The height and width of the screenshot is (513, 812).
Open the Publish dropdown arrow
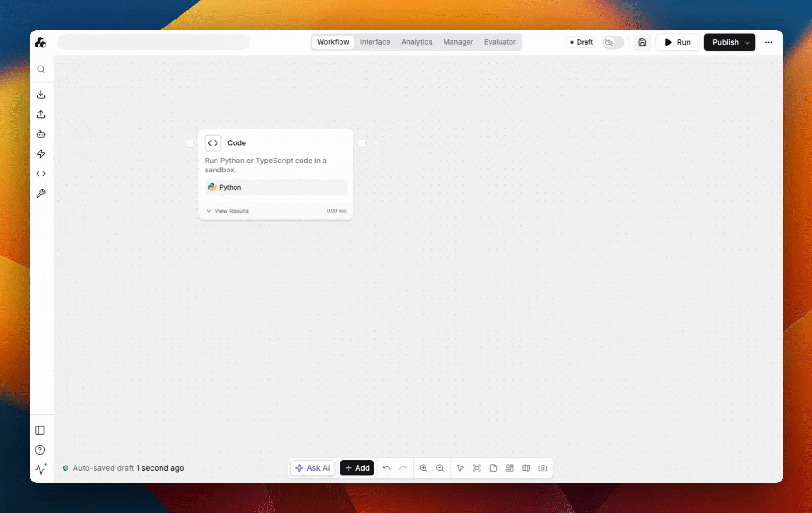(x=747, y=43)
